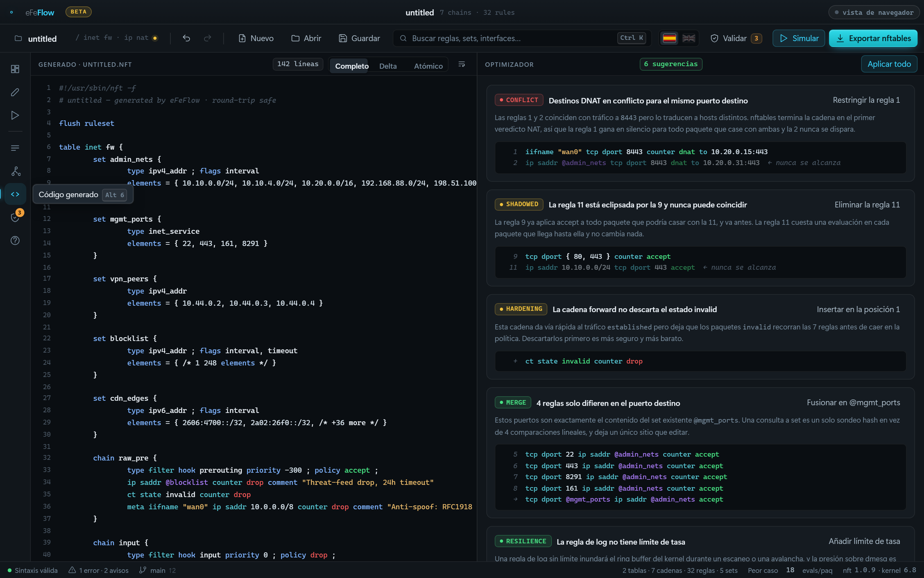
Task: Click the warning triangle error indicator
Action: [98, 570]
